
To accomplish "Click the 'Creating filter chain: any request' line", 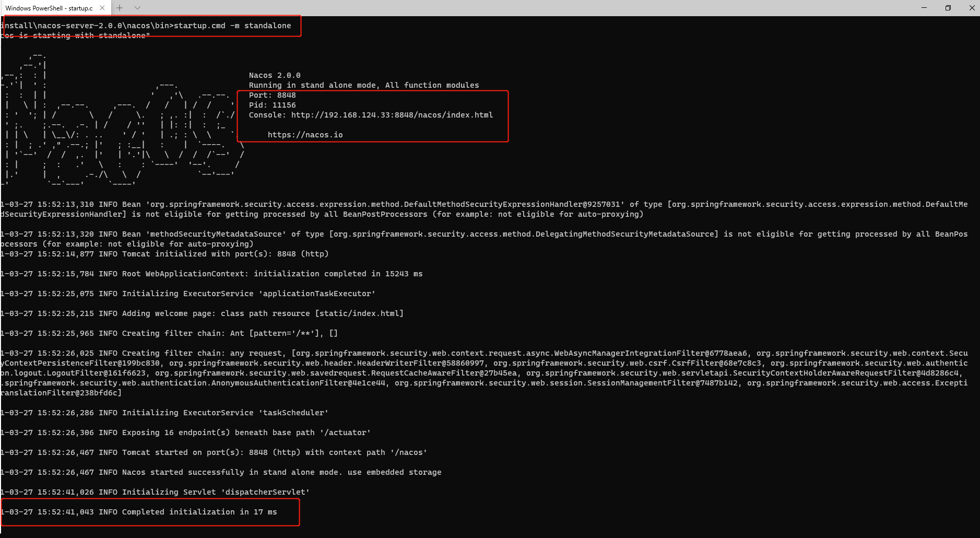I will point(484,373).
